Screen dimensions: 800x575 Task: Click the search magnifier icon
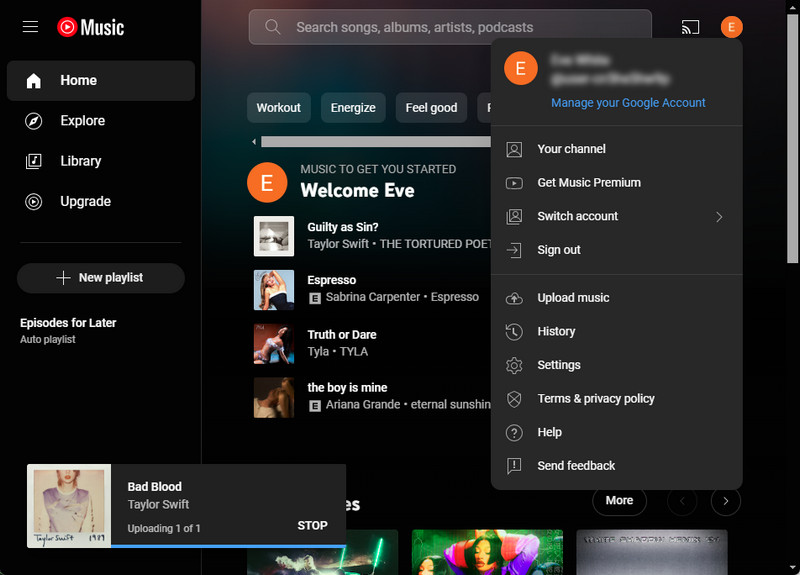[273, 27]
